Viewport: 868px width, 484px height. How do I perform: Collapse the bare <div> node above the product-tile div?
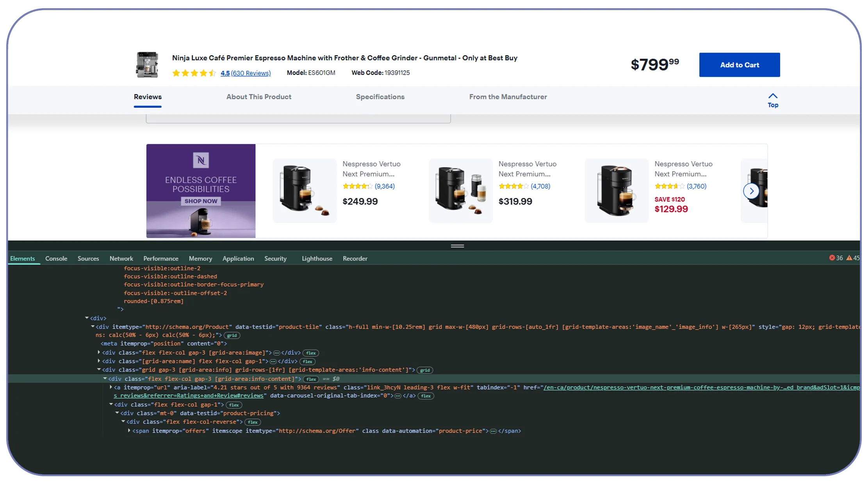(87, 318)
